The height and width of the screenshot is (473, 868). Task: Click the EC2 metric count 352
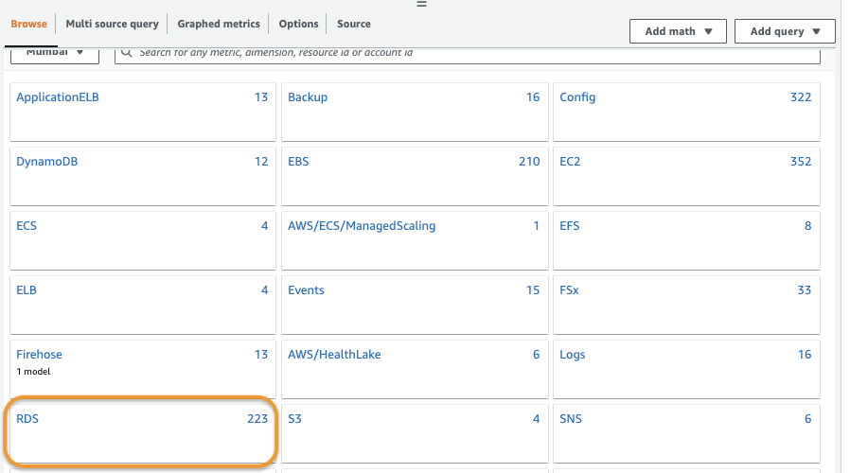coord(801,162)
